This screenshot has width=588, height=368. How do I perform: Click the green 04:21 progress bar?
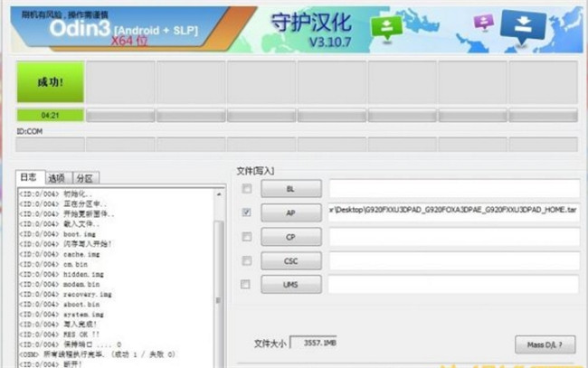50,116
